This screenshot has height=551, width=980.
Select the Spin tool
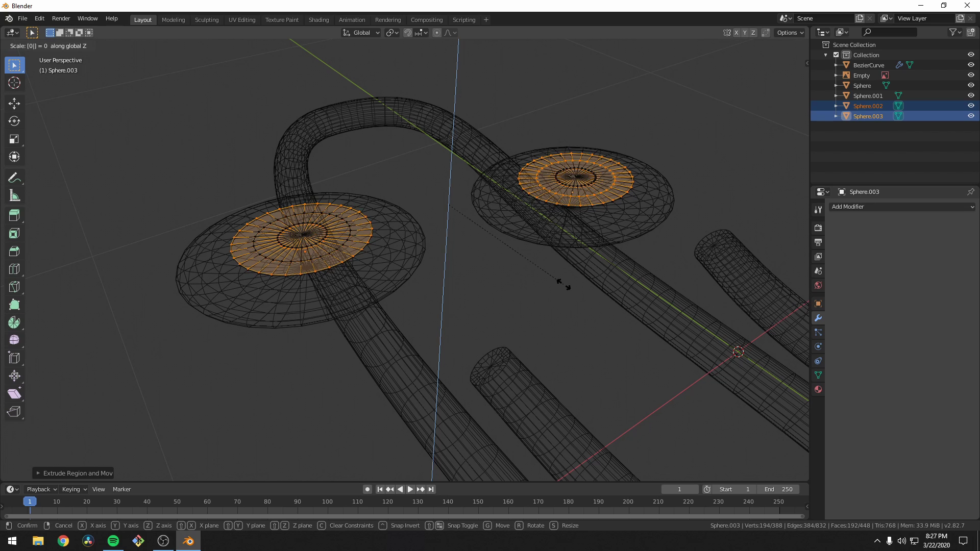(14, 322)
